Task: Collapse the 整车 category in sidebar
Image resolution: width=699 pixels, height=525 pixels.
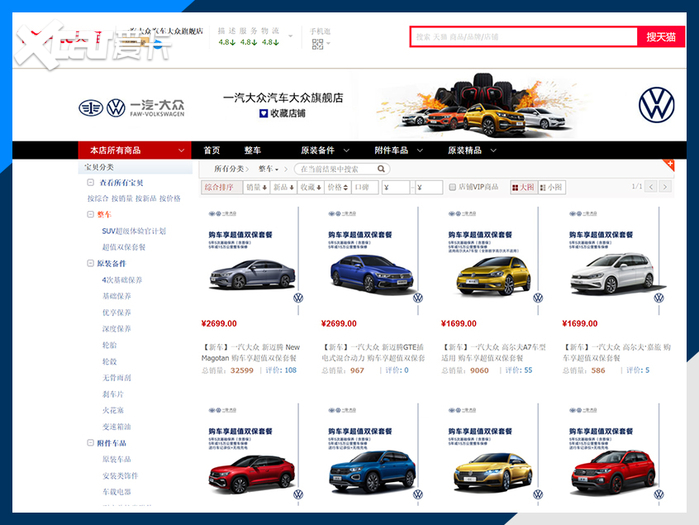Action: click(90, 214)
